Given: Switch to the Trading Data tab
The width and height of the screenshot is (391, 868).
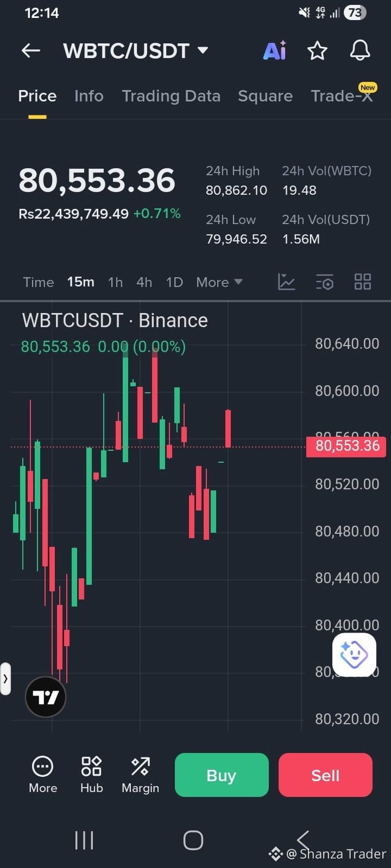Looking at the screenshot, I should coord(171,96).
